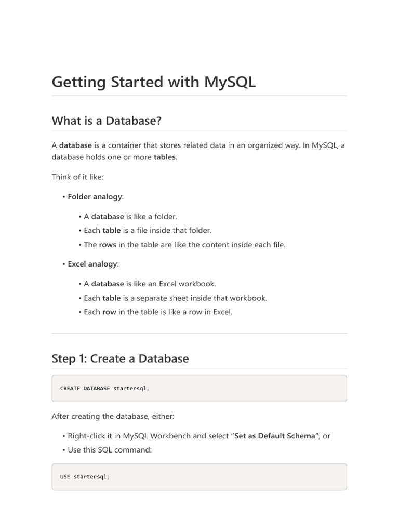Click the "Getting Started with MySQL" title

click(x=154, y=82)
